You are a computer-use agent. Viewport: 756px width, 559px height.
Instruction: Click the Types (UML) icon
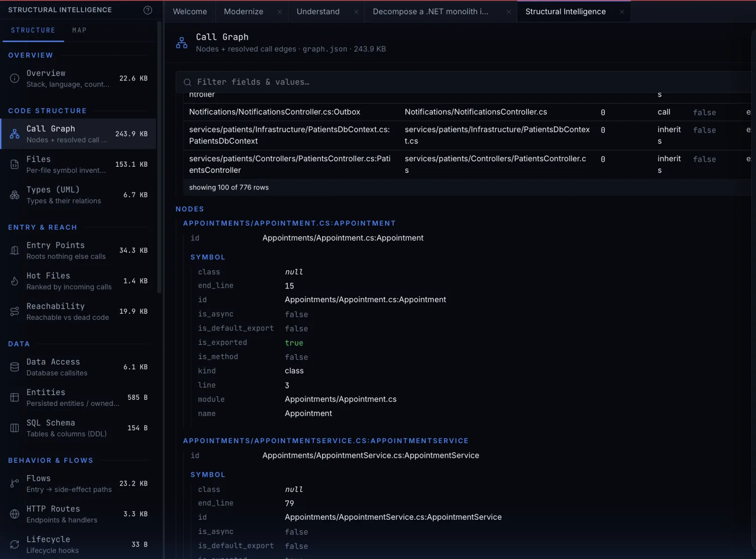tap(15, 195)
